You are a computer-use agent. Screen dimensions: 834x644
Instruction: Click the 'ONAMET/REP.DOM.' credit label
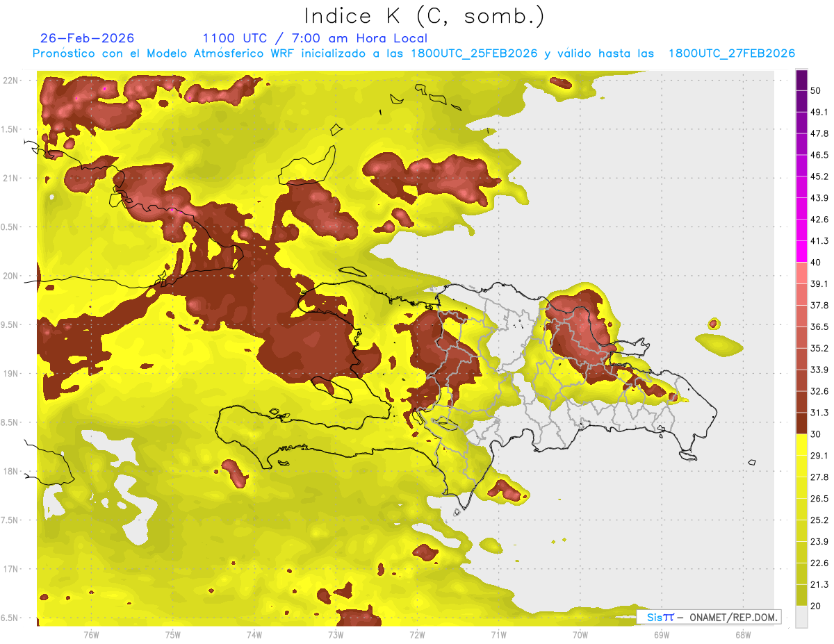(x=735, y=617)
